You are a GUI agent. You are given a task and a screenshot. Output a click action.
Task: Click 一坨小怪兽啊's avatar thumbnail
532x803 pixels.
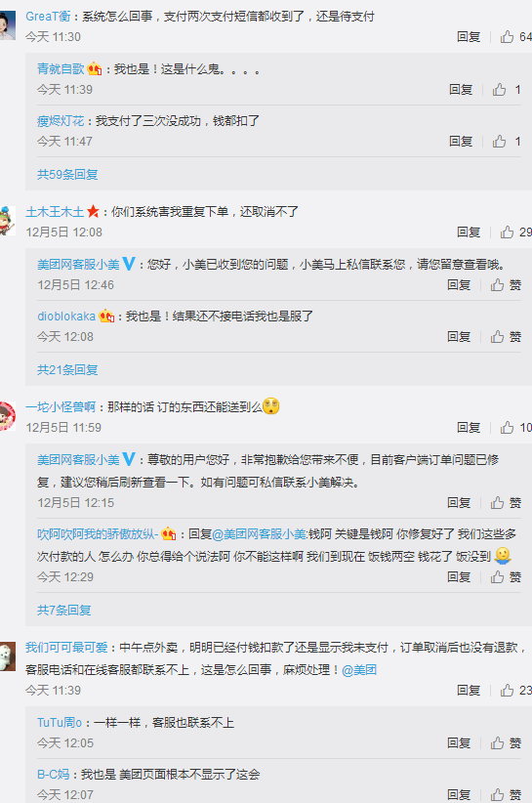(x=7, y=415)
